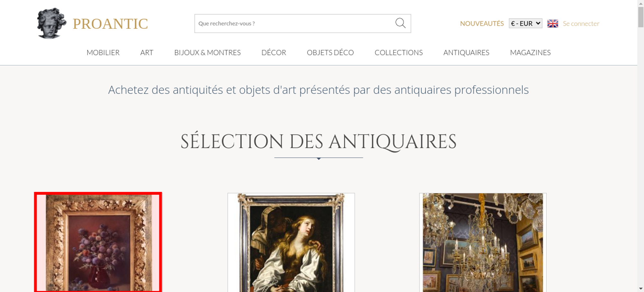
Task: Click the NOUVEAUTÉS link
Action: (482, 23)
